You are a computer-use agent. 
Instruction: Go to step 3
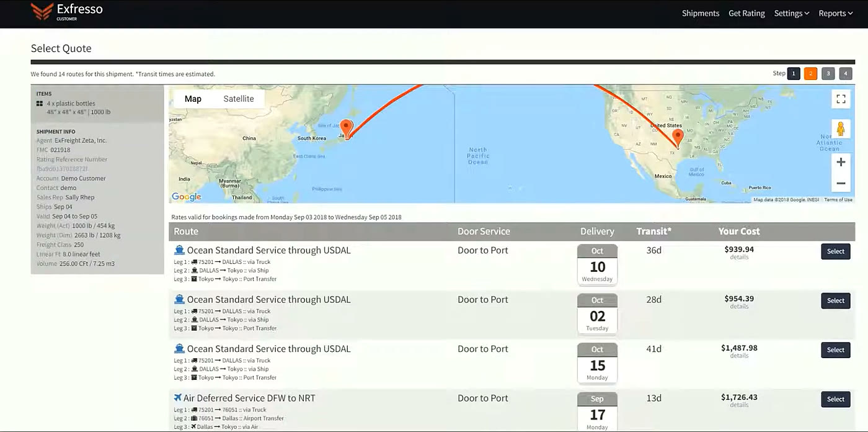pos(828,73)
